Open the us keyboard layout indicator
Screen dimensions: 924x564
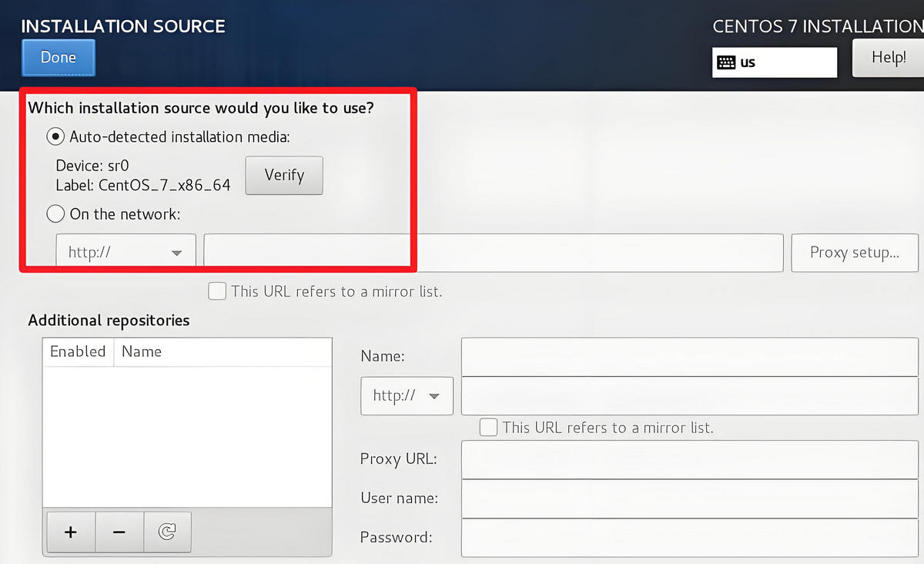coord(774,62)
